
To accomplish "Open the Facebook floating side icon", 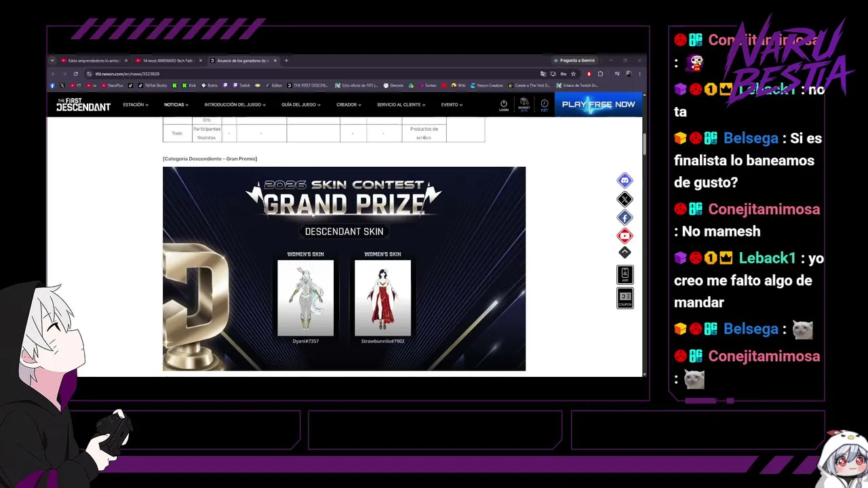I will click(625, 218).
